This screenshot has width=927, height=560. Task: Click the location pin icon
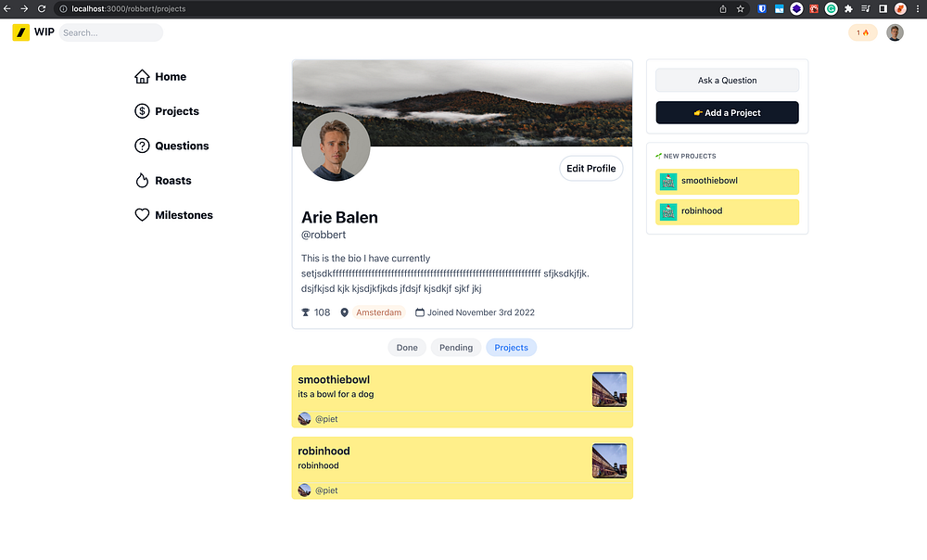(x=344, y=312)
